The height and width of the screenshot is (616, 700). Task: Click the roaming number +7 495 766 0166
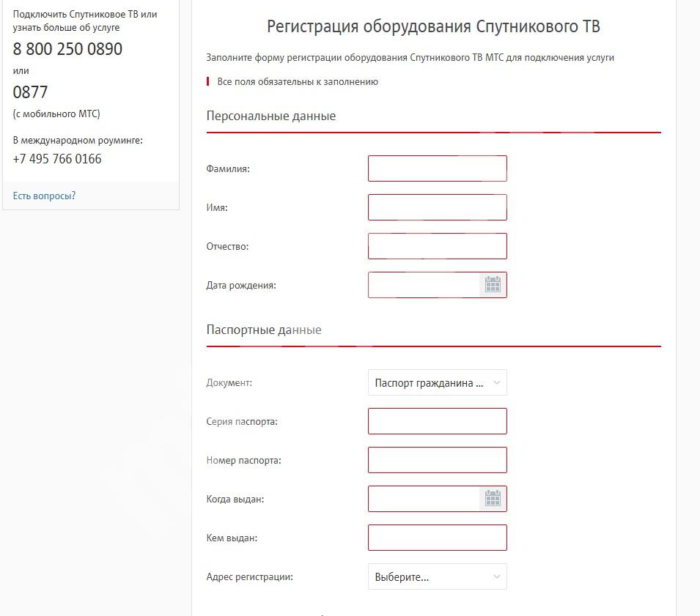(57, 159)
